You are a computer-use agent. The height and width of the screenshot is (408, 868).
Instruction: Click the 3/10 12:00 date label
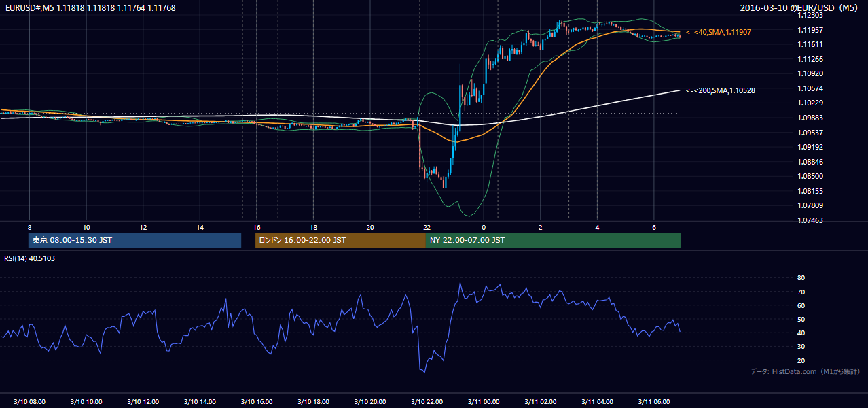pyautogui.click(x=143, y=401)
